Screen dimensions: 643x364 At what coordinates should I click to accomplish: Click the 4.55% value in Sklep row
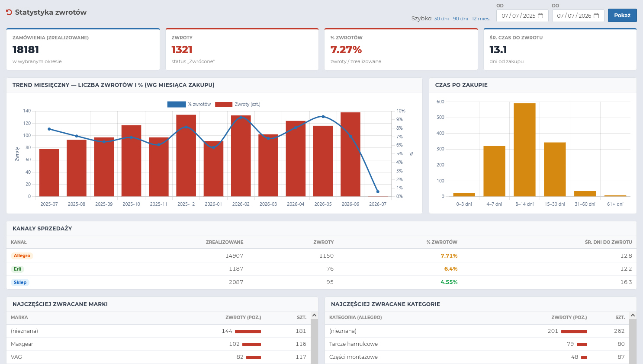click(449, 282)
